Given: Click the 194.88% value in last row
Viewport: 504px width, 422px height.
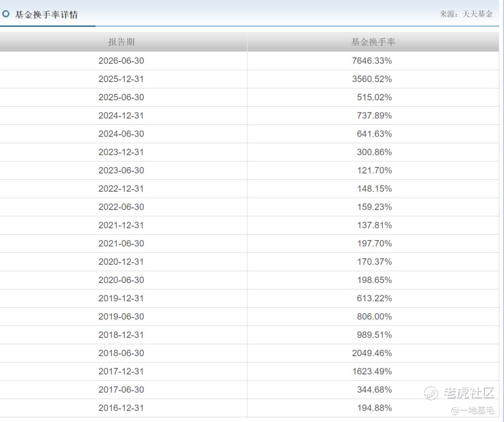Looking at the screenshot, I should [x=374, y=408].
